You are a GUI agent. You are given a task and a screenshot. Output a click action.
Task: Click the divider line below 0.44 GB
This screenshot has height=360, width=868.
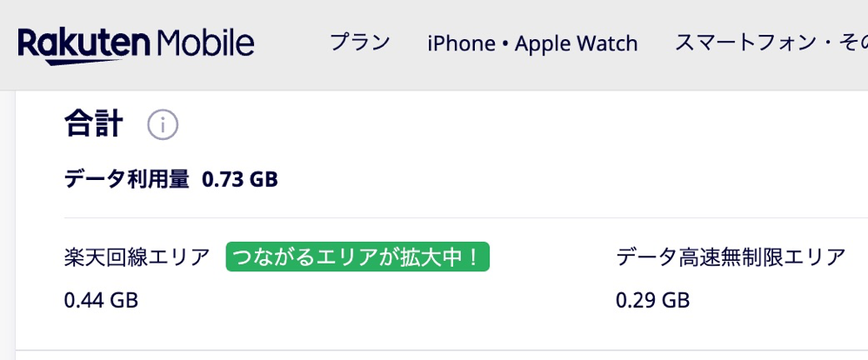tap(435, 350)
